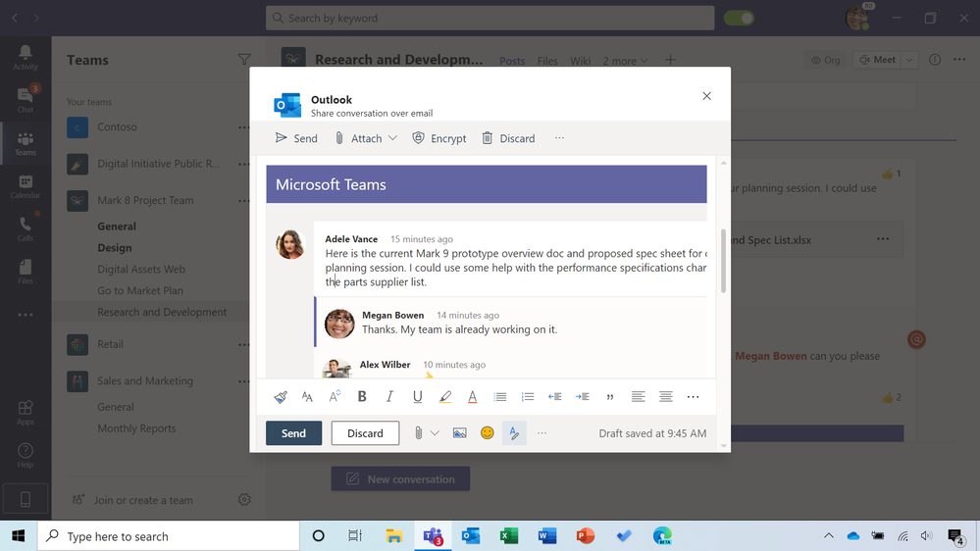
Task: Switch to the Files tab
Action: pyautogui.click(x=547, y=61)
